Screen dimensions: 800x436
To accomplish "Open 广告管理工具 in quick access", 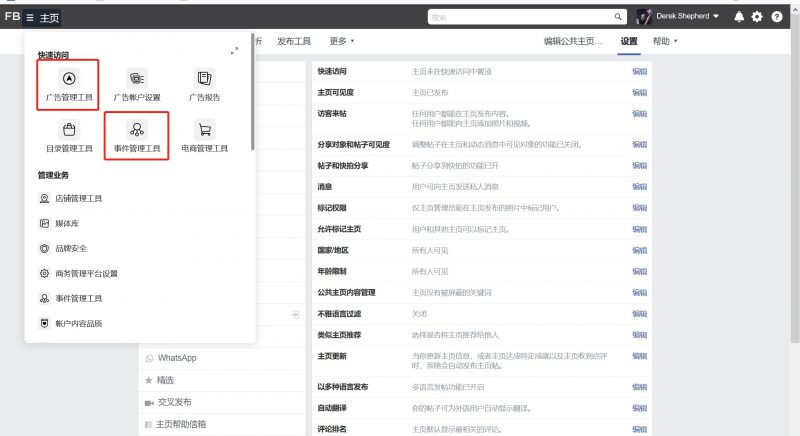I will tap(69, 84).
